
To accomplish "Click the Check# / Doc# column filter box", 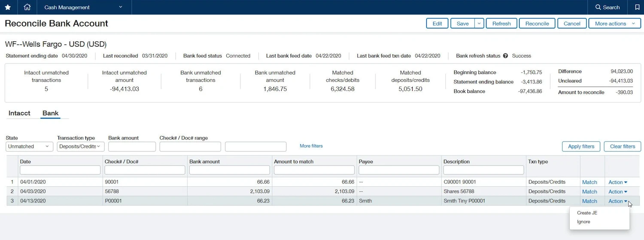I will pos(145,170).
